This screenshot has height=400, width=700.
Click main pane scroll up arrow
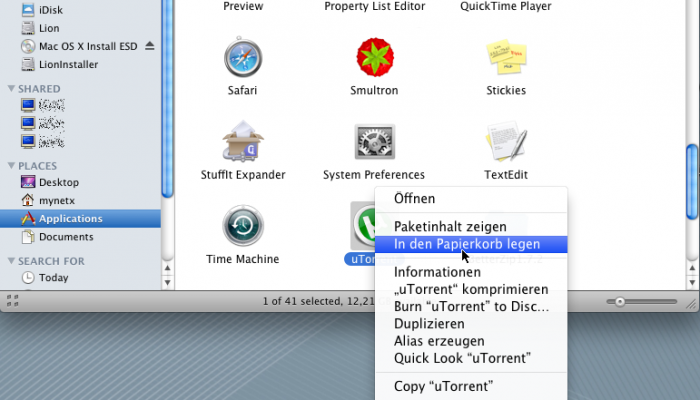click(x=692, y=268)
